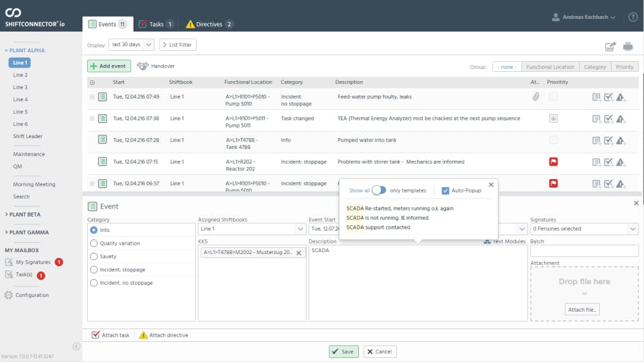
Task: Click red priority flag on Reactor 202 row
Action: pyautogui.click(x=553, y=162)
